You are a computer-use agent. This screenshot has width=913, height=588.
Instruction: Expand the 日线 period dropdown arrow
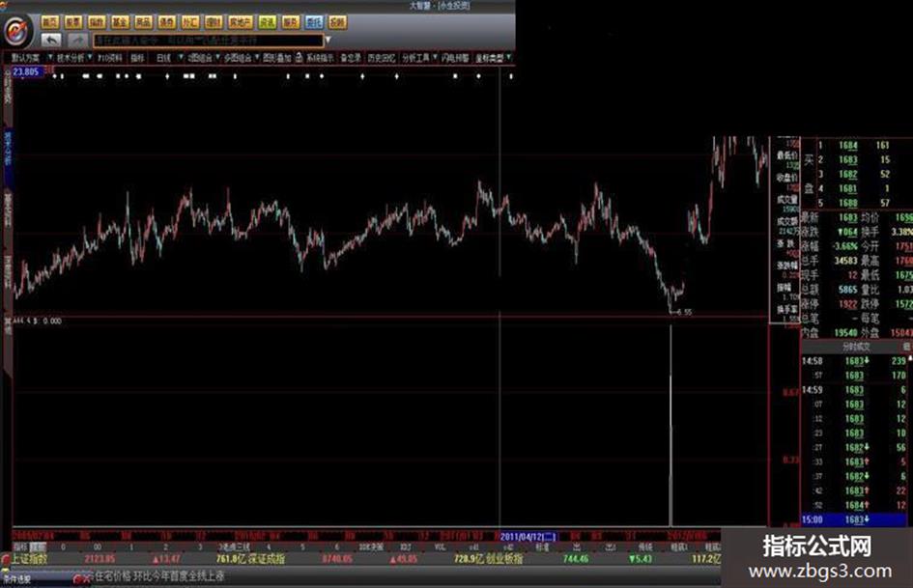coord(181,57)
